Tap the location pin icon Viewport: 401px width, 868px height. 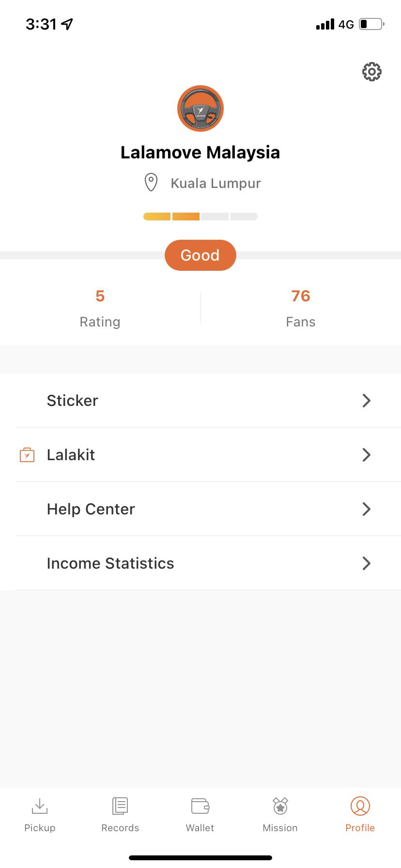tap(151, 183)
